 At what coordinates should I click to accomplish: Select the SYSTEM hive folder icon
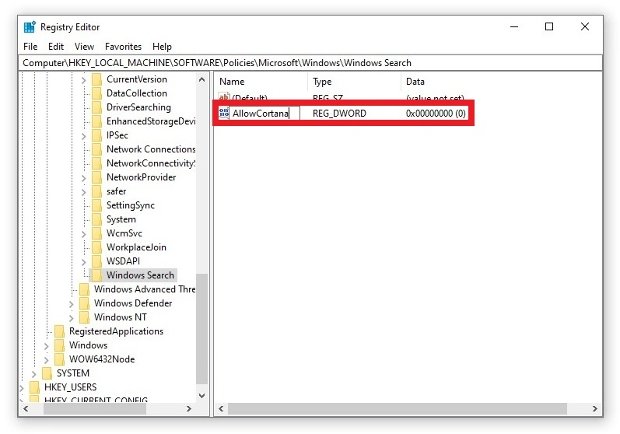(x=47, y=374)
